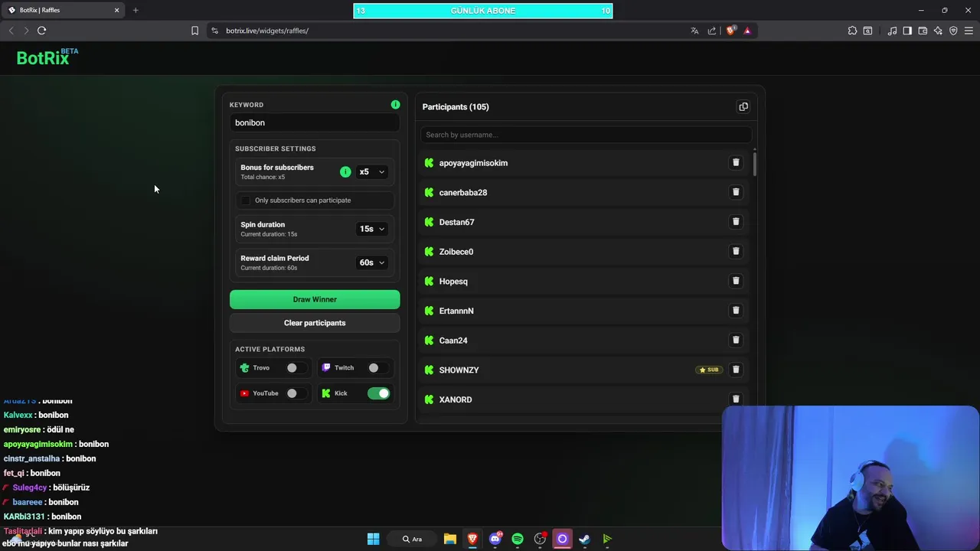Click chat message from emiryosre

tap(39, 429)
